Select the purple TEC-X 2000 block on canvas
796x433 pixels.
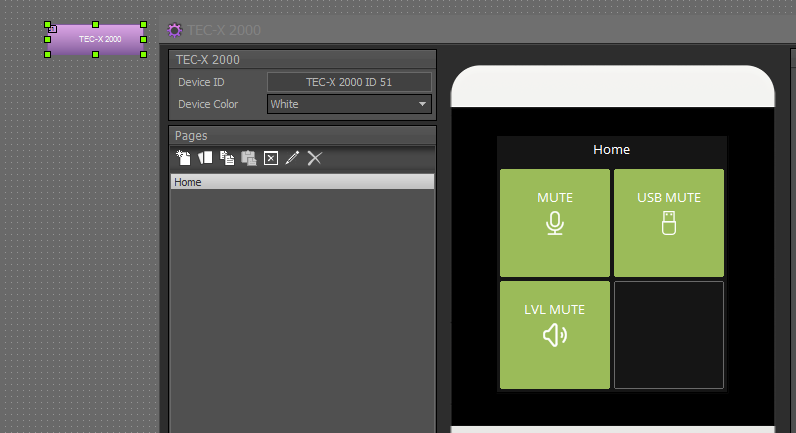click(x=95, y=40)
